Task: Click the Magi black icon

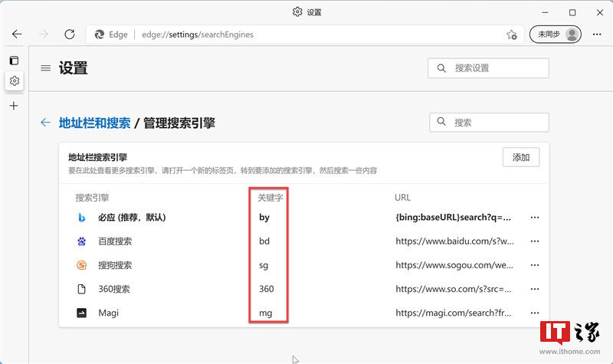Action: (x=81, y=313)
